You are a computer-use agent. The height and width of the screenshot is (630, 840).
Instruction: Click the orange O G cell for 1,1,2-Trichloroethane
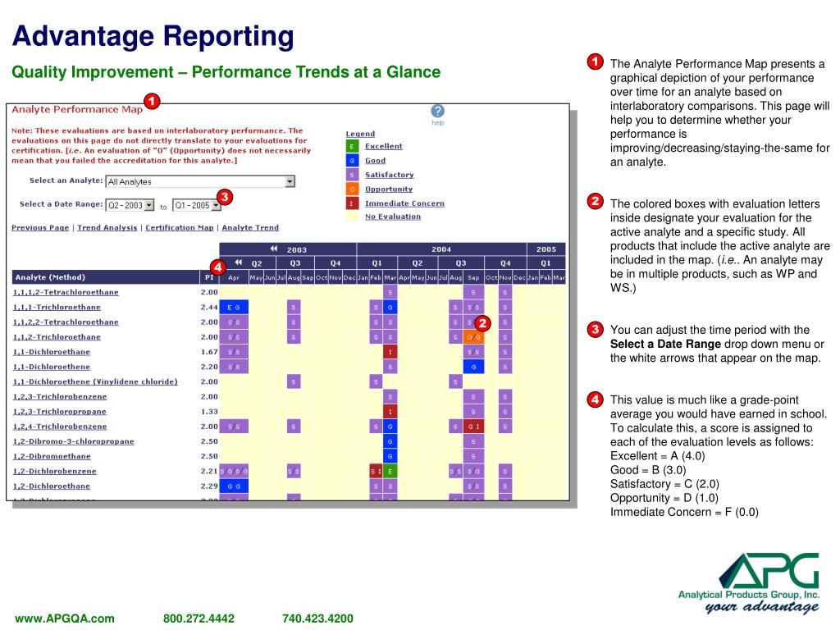473,337
